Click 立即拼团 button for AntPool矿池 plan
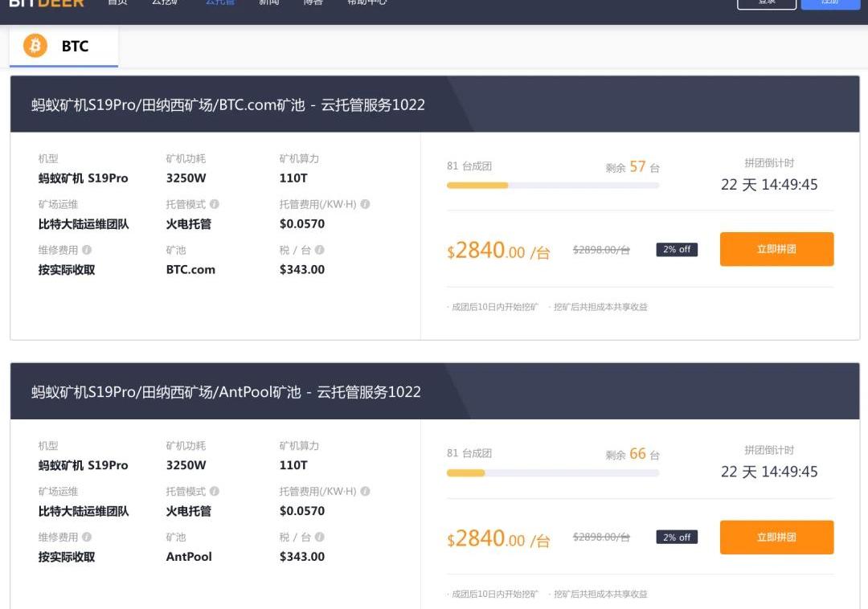Image resolution: width=868 pixels, height=609 pixels. (x=776, y=537)
